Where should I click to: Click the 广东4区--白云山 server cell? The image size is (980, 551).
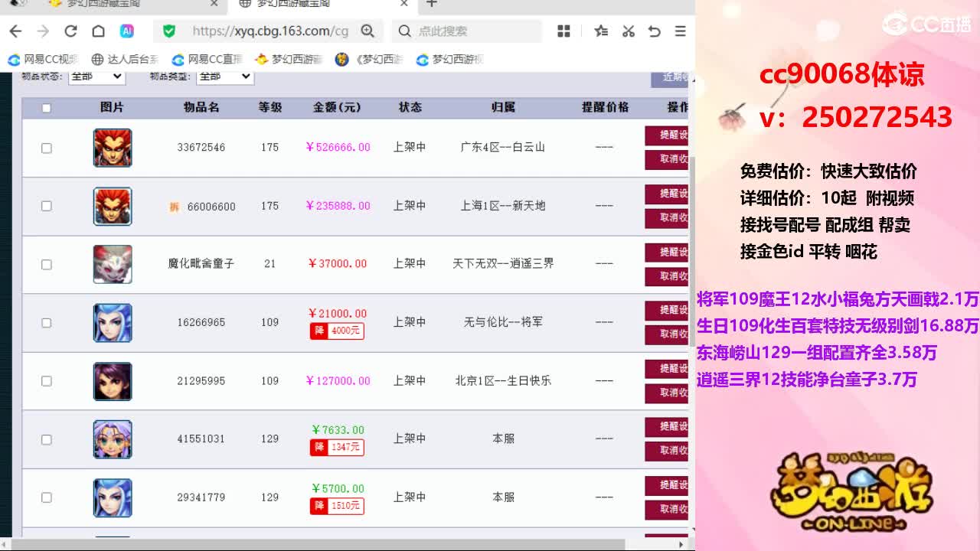coord(503,147)
